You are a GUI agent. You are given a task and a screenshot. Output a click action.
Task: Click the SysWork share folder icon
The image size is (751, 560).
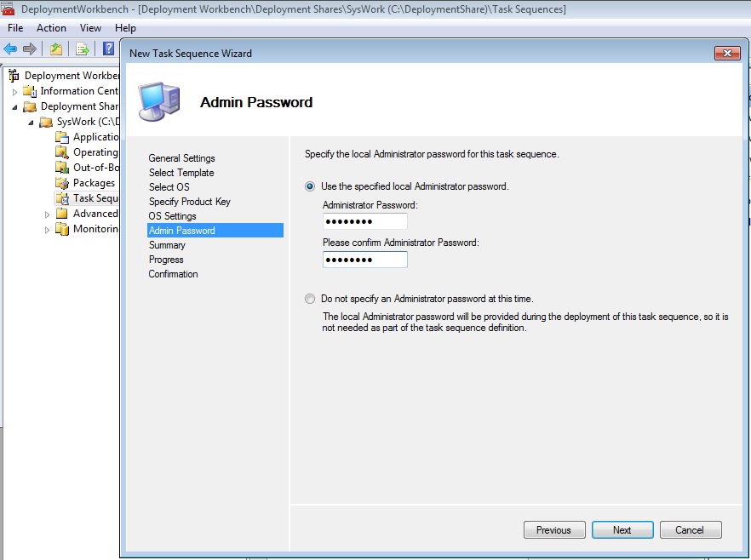point(47,122)
